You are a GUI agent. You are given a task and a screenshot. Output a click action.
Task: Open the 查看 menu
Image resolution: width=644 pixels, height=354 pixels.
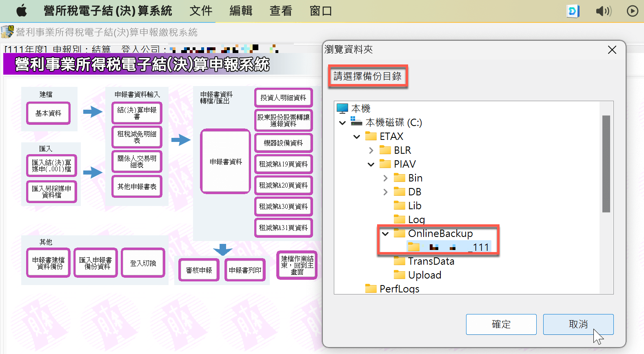(x=281, y=11)
